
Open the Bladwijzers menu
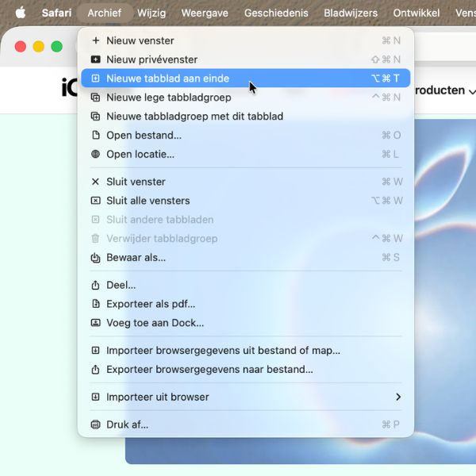[351, 13]
